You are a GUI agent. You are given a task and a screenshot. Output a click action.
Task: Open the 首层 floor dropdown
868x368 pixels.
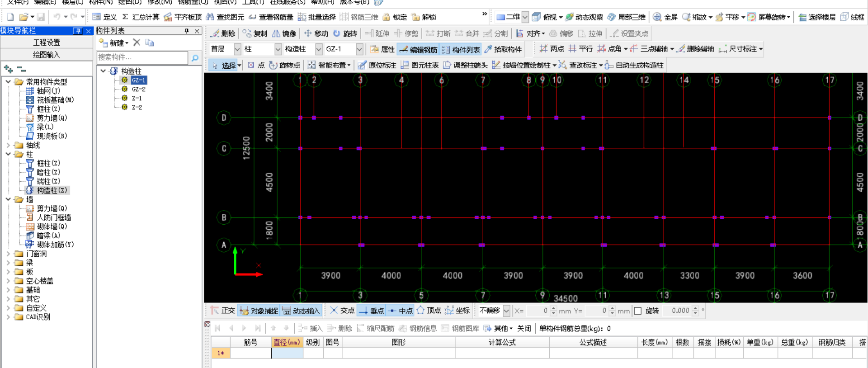click(237, 49)
